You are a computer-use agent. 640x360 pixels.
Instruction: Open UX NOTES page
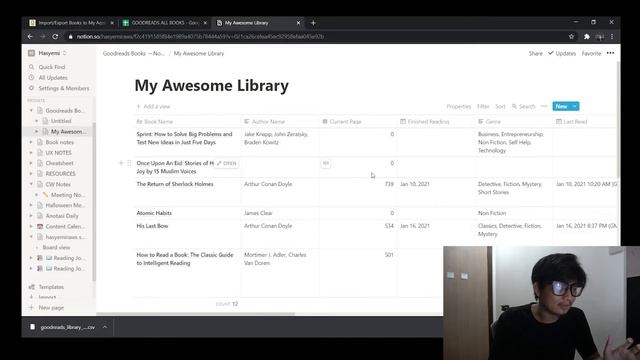(58, 153)
